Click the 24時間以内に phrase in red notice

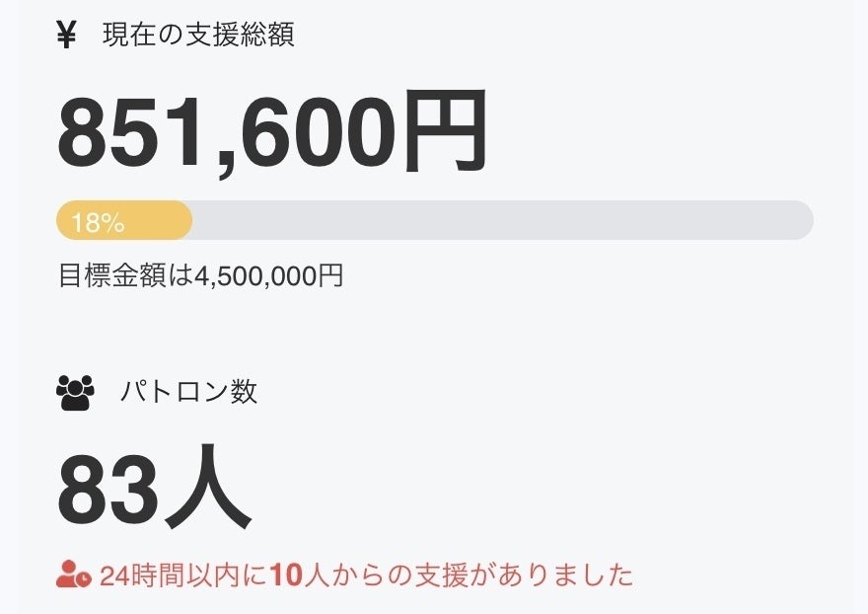[x=183, y=576]
